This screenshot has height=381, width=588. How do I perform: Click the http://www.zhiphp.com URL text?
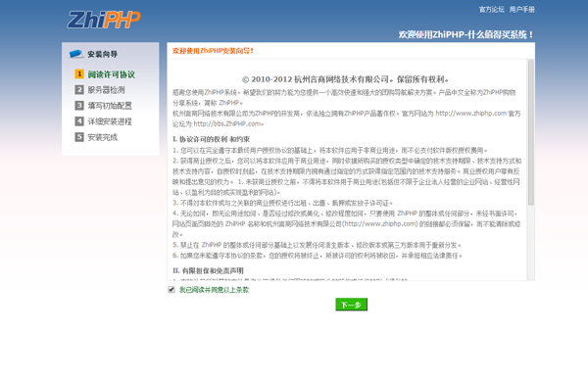pyautogui.click(x=470, y=114)
